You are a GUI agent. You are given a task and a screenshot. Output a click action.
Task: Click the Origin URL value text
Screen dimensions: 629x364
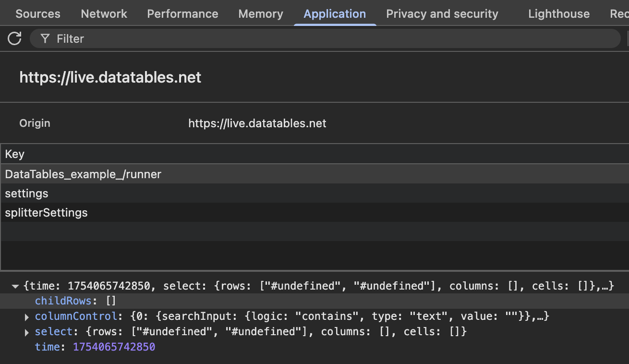coord(257,123)
